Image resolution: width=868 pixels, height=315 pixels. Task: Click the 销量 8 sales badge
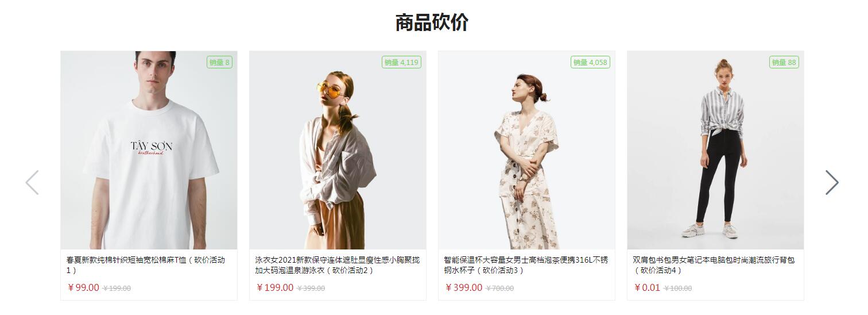[x=220, y=62]
